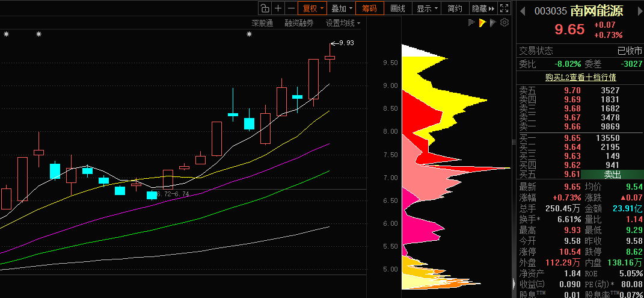This screenshot has width=644, height=298.
Task: Click the 6.72-6.74 gap label
Action: (x=173, y=194)
